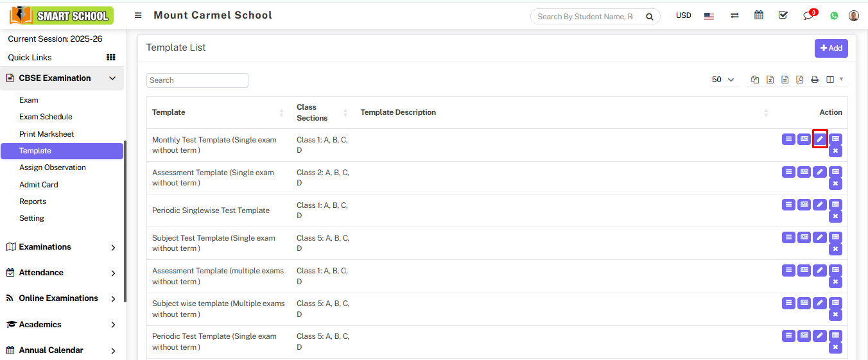Open chat notifications with red badge
This screenshot has width=868, height=360.
[808, 16]
